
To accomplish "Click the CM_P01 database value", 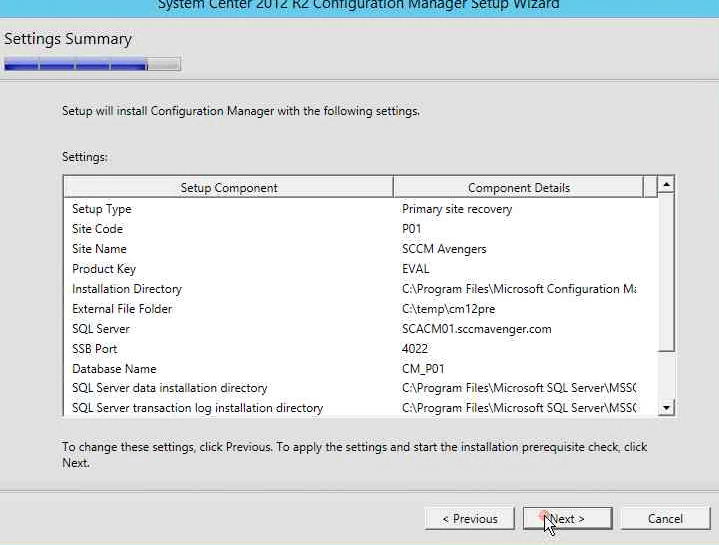I will tap(423, 369).
